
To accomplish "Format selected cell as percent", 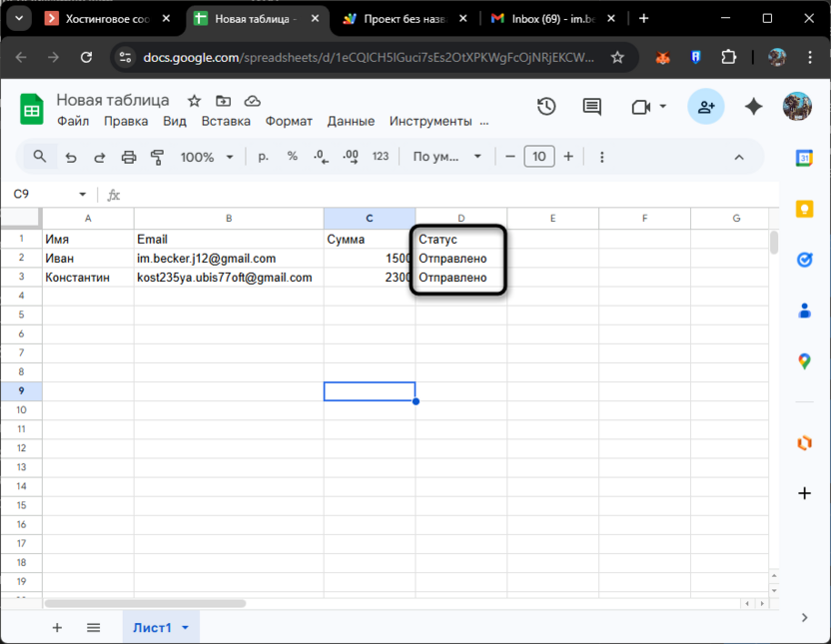I will (292, 157).
